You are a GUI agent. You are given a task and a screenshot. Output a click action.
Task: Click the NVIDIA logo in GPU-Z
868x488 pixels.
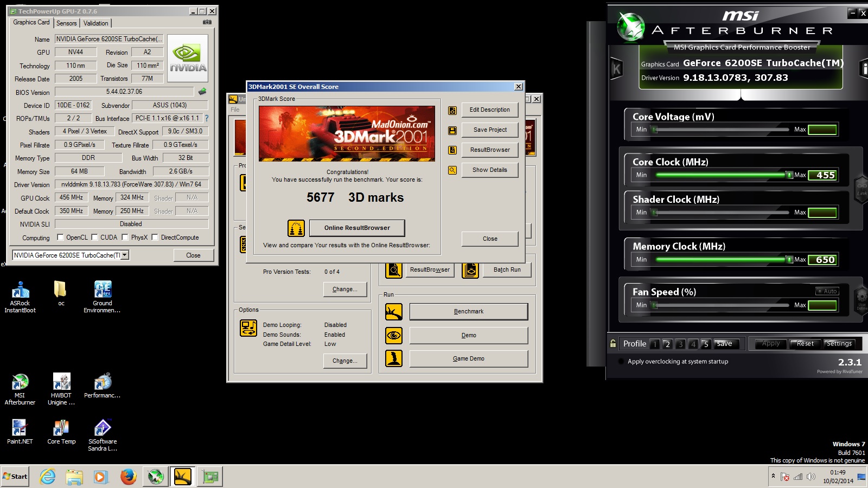[188, 58]
